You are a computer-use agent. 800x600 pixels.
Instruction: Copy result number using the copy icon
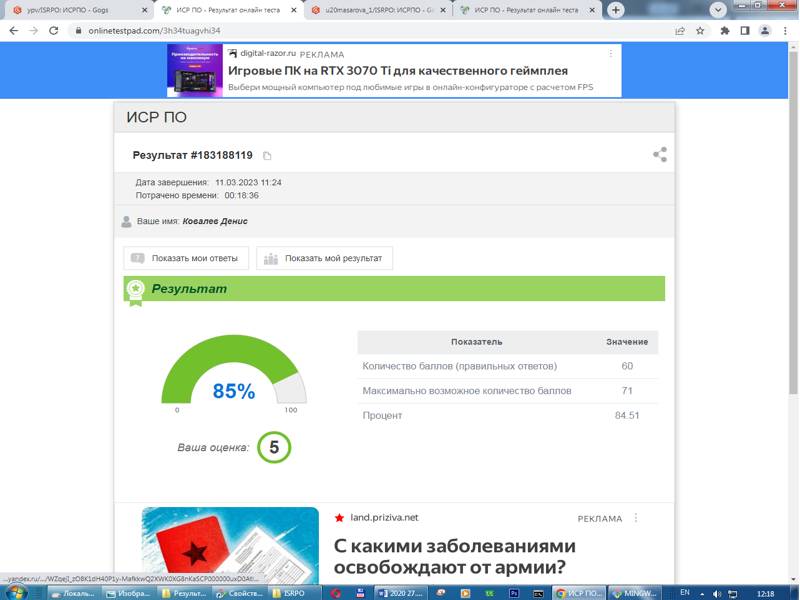(267, 156)
